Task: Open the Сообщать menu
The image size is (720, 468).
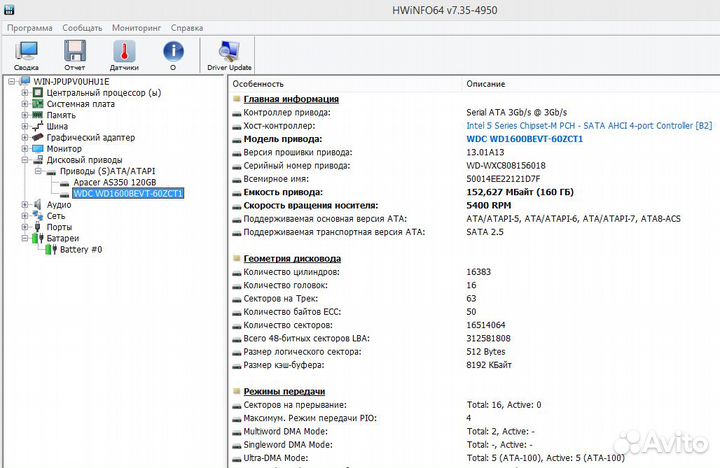Action: click(82, 28)
